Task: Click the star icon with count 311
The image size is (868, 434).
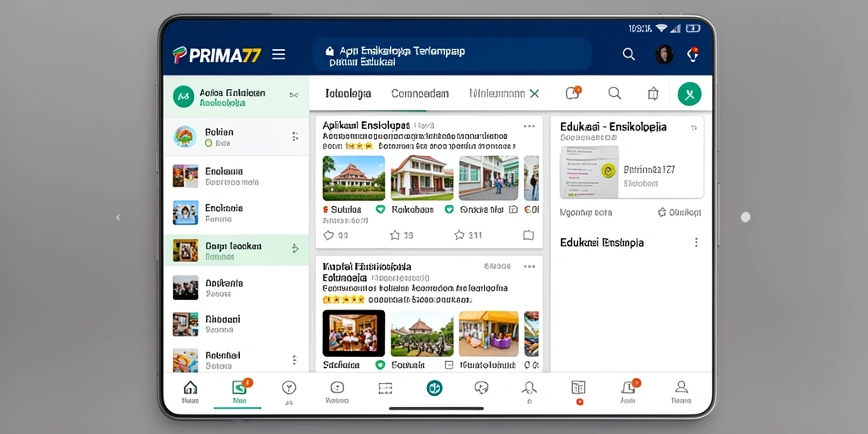Action: tap(459, 236)
